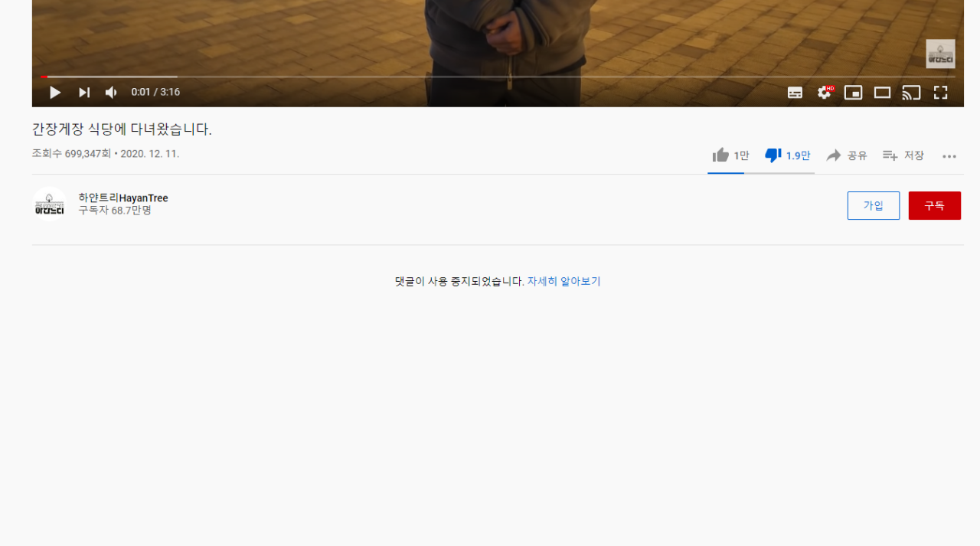Click the 0:01 / 3:16 time display
Viewport: 980px width, 546px height.
pos(155,92)
